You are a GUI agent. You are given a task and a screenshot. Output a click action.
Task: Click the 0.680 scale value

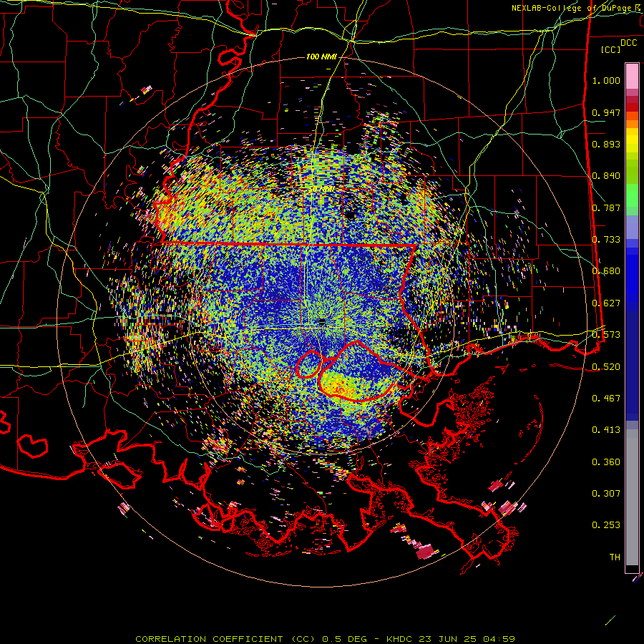pyautogui.click(x=606, y=271)
